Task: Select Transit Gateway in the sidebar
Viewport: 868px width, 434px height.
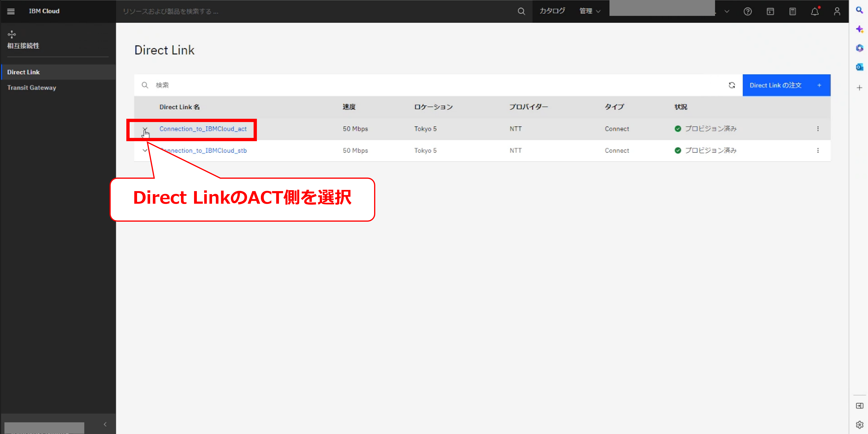Action: pyautogui.click(x=32, y=87)
